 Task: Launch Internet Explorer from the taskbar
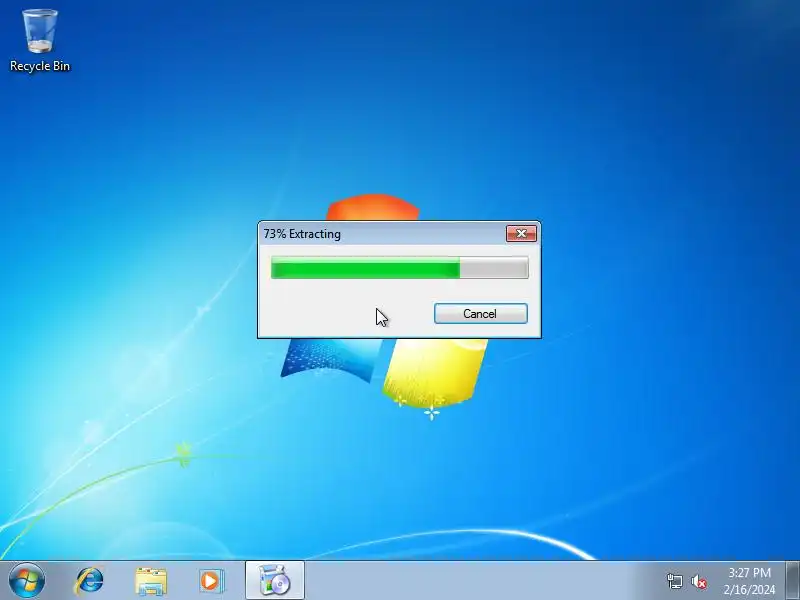(x=89, y=581)
